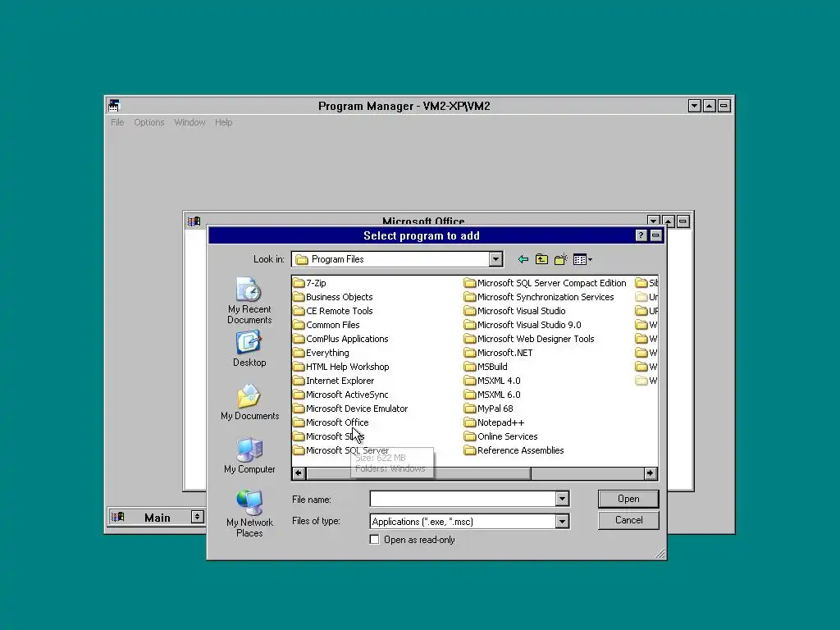Image resolution: width=840 pixels, height=630 pixels.
Task: Expand the Look in folder dropdown
Action: coord(495,259)
